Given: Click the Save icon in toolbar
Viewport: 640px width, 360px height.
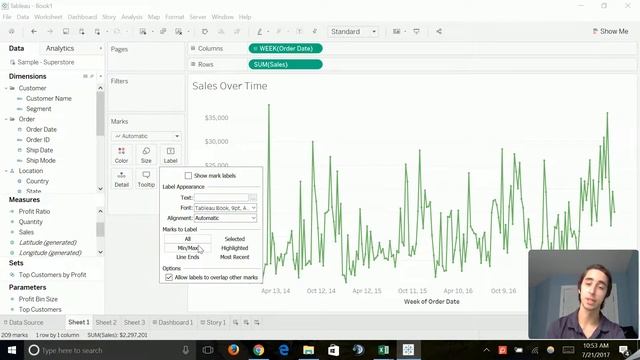Looking at the screenshot, I should click(66, 31).
